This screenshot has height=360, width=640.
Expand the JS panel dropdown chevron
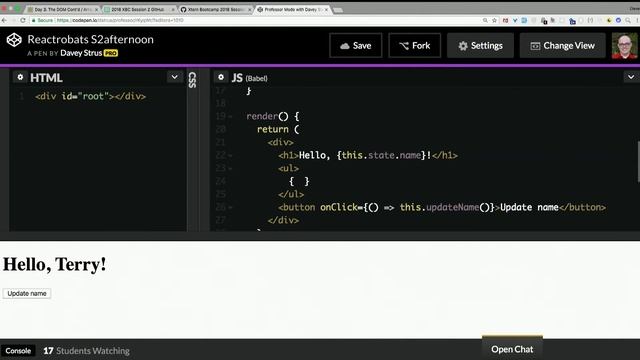pos(631,77)
